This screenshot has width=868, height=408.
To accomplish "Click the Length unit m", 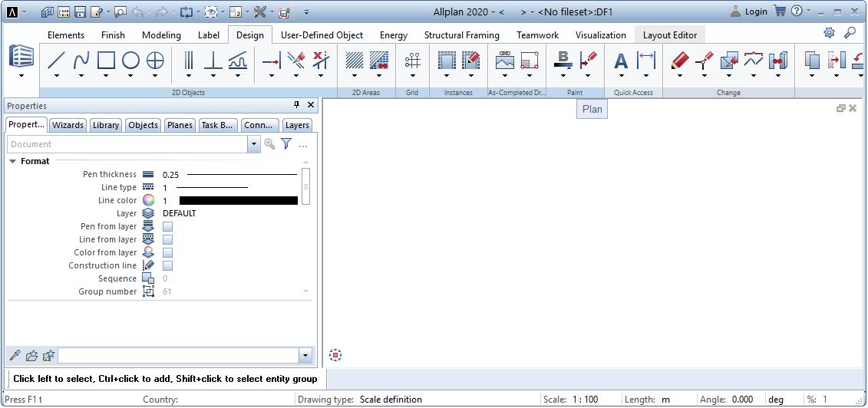I will [666, 399].
